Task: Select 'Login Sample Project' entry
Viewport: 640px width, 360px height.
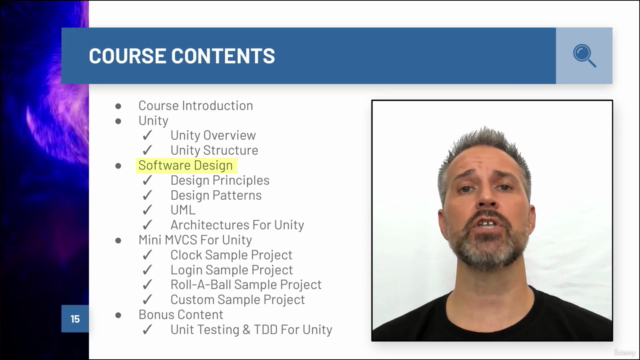Action: point(231,270)
